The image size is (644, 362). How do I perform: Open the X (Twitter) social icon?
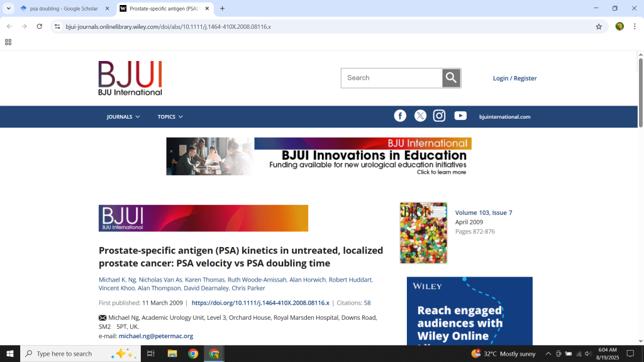click(x=420, y=116)
